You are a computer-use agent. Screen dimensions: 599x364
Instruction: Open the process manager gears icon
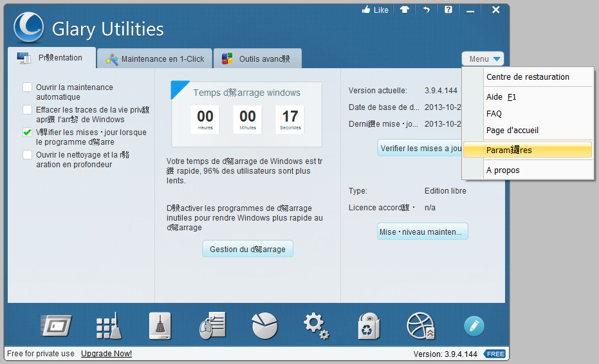(317, 326)
